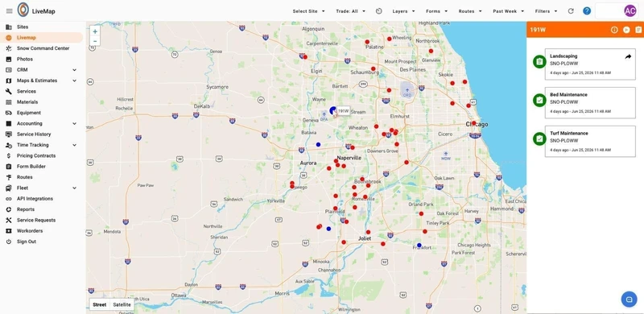
Task: Expand the Fleet submenu chevron
Action: point(74,188)
